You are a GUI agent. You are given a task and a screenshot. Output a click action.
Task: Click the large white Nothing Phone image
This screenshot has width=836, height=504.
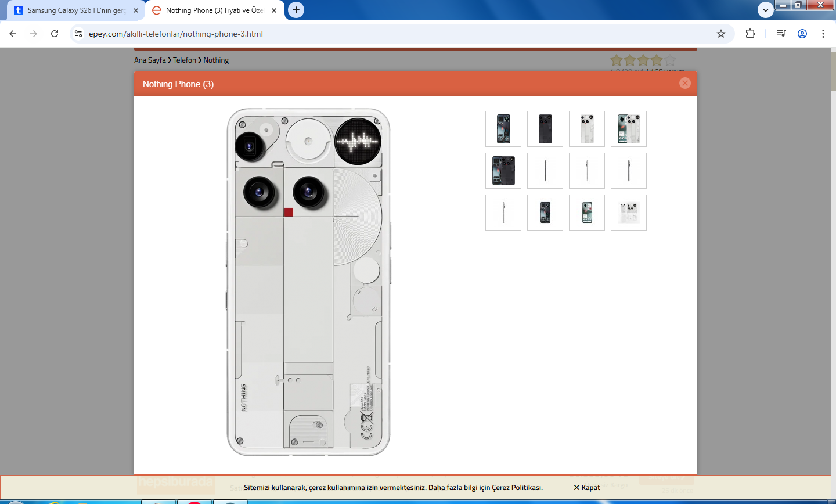[309, 282]
